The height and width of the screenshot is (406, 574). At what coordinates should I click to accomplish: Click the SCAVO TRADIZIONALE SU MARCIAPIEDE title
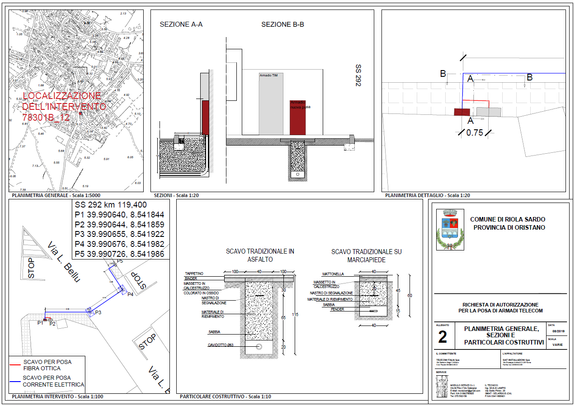pyautogui.click(x=366, y=256)
